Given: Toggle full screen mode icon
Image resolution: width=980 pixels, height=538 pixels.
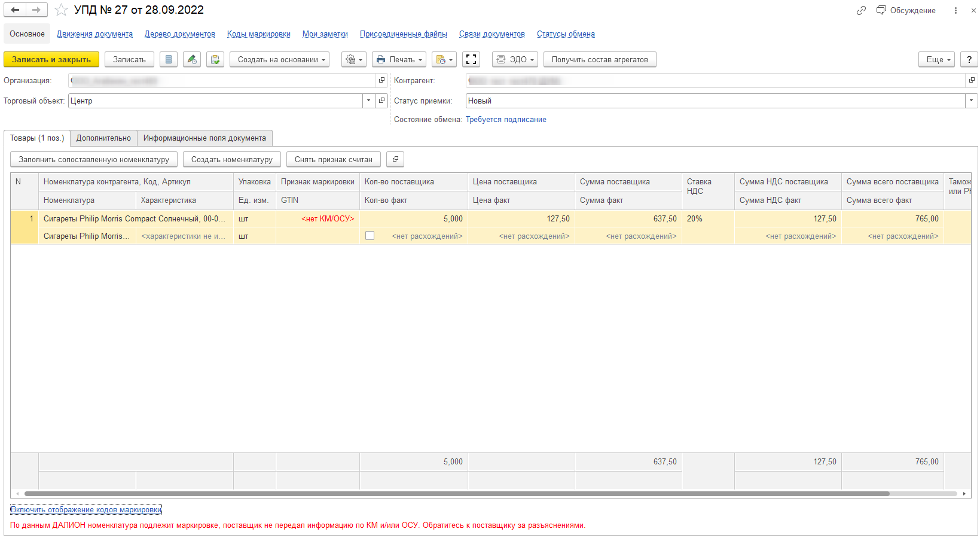Looking at the screenshot, I should click(x=471, y=60).
